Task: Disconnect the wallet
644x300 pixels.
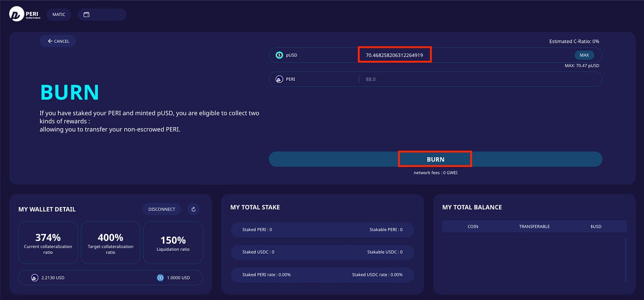Action: pos(161,209)
